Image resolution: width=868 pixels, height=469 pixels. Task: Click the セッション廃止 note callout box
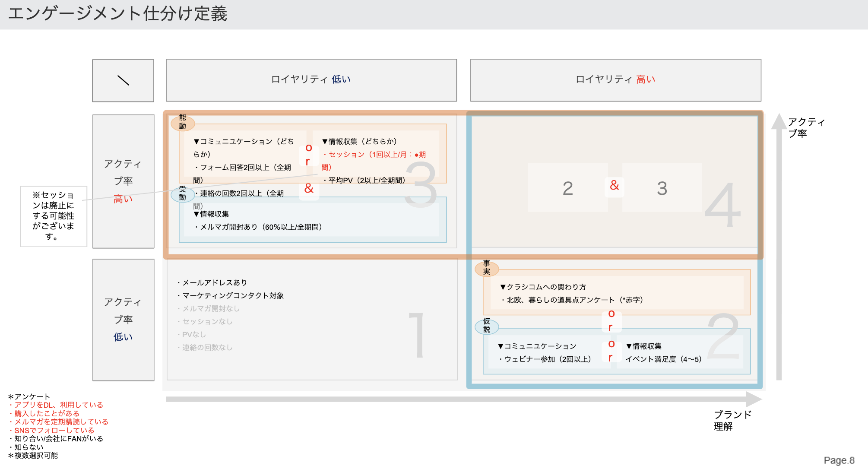point(54,216)
